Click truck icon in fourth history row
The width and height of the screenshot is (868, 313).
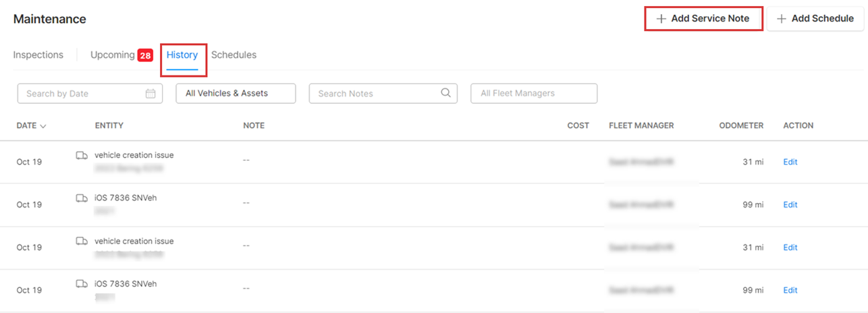pyautogui.click(x=82, y=284)
